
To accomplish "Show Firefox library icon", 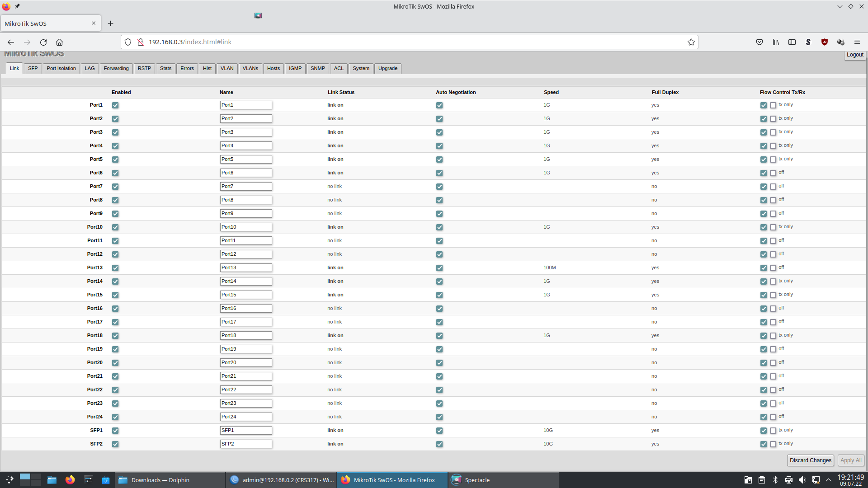I will point(776,42).
